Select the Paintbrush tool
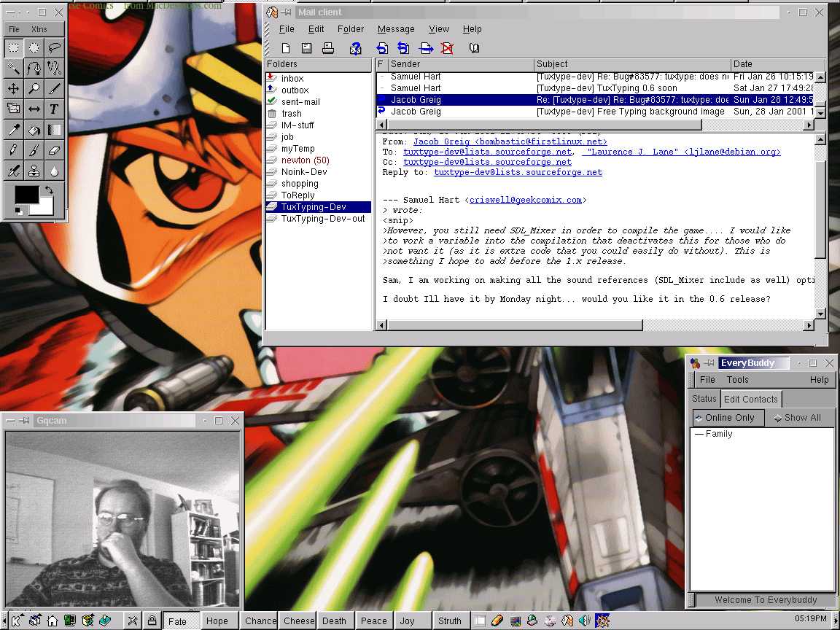 pos(34,150)
